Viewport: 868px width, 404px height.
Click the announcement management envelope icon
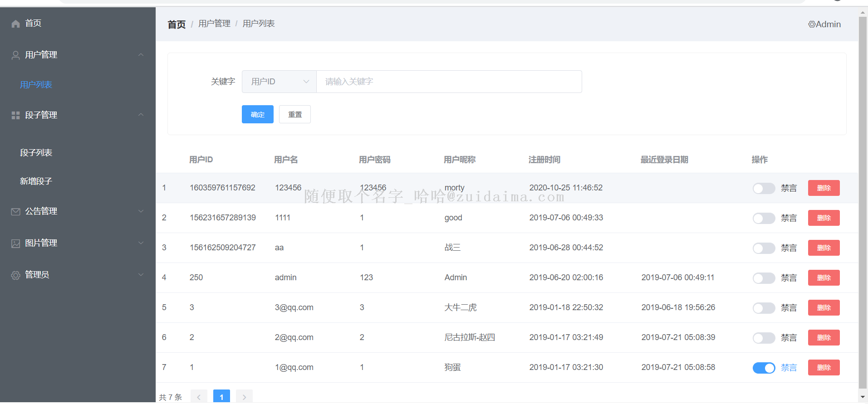point(16,212)
